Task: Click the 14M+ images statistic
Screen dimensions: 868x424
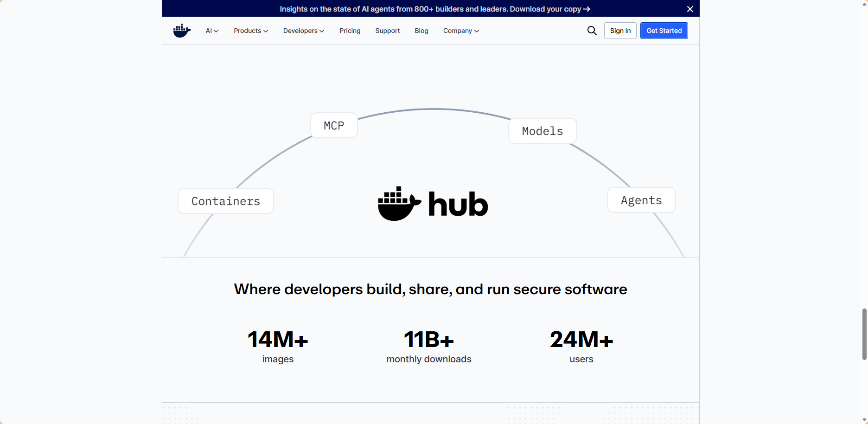Action: point(278,347)
